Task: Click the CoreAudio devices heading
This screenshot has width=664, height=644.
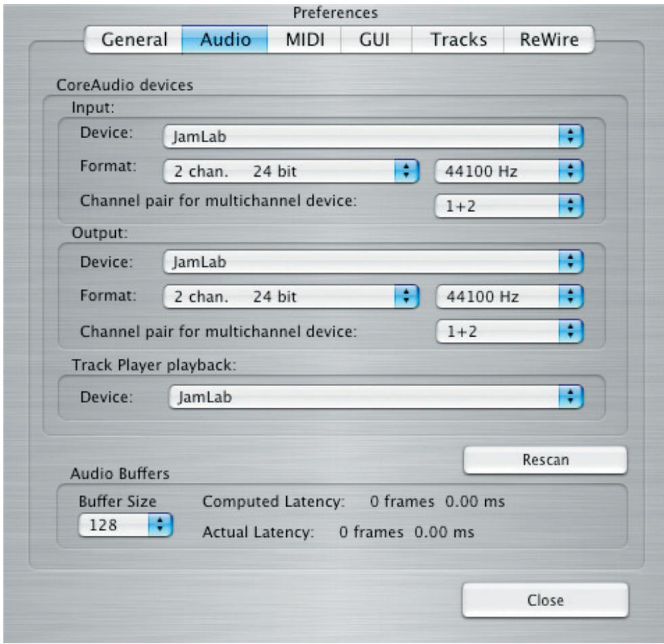Action: point(125,85)
